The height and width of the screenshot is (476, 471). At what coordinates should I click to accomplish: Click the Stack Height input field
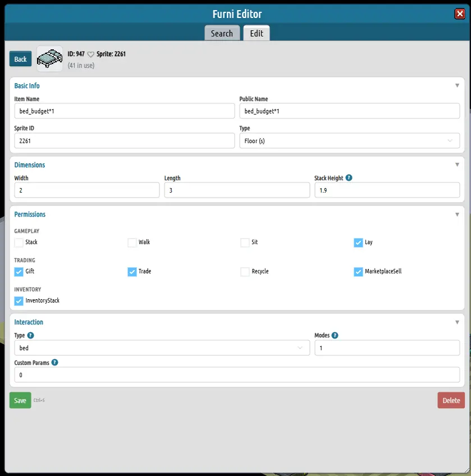[387, 190]
